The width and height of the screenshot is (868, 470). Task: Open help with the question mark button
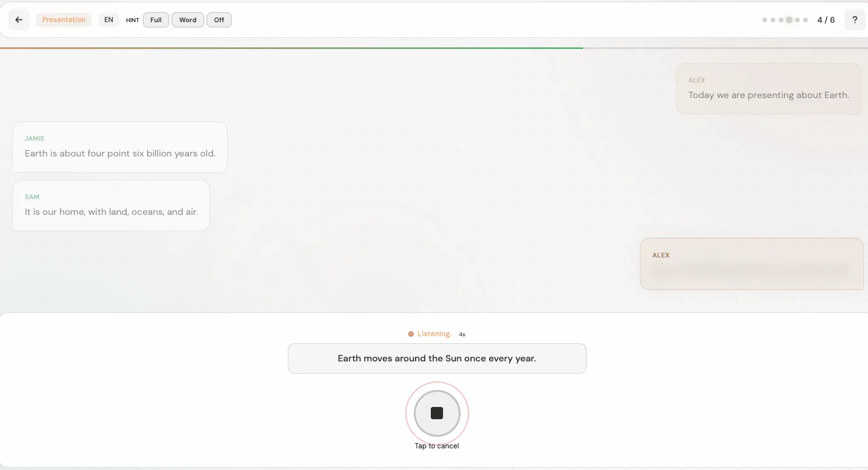click(x=855, y=20)
